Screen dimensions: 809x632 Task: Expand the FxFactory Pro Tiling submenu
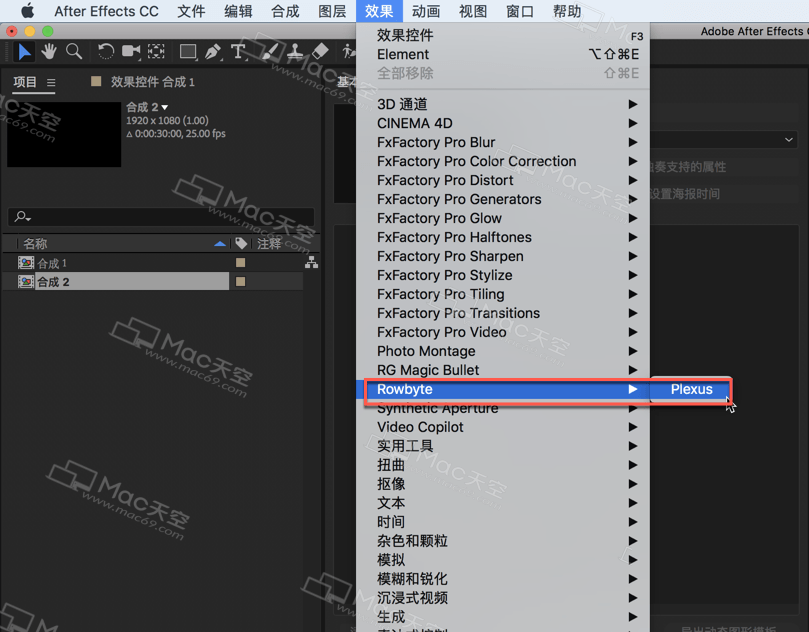tap(503, 294)
